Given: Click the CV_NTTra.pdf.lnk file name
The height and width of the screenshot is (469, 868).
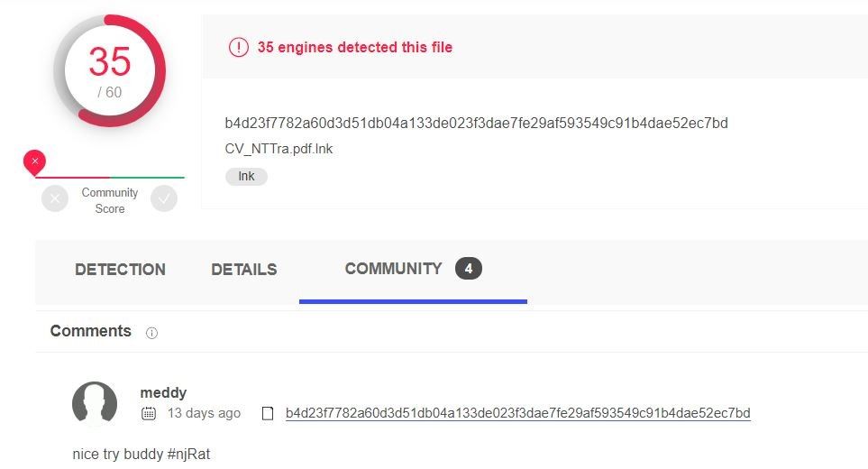Looking at the screenshot, I should click(x=279, y=149).
